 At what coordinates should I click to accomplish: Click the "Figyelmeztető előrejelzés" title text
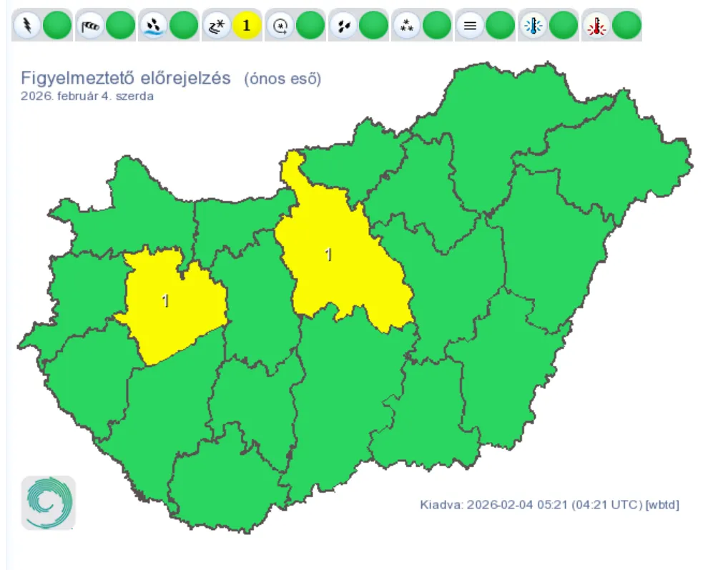[x=126, y=78]
